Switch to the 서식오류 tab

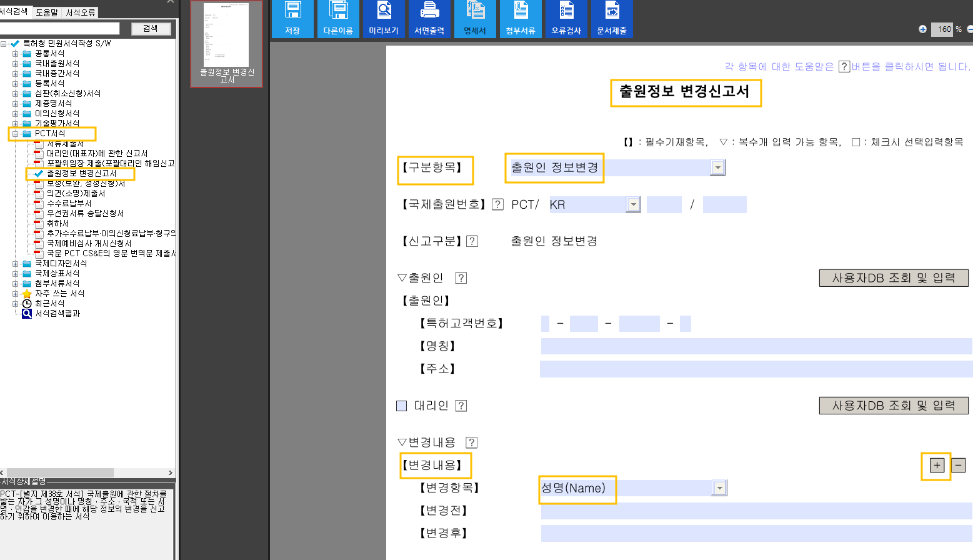click(x=80, y=11)
